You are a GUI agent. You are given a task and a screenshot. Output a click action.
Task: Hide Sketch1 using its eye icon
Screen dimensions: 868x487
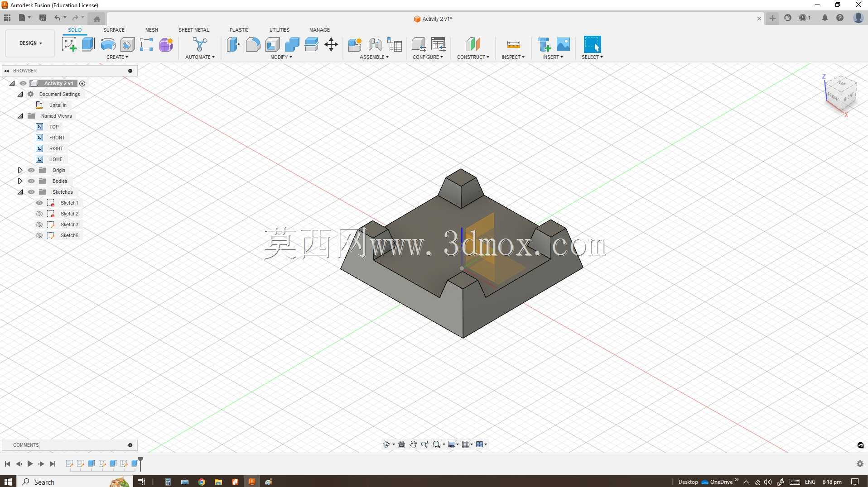click(x=39, y=203)
